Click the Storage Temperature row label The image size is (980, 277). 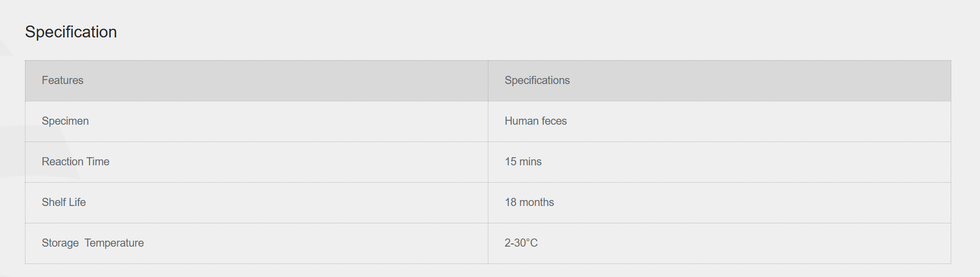(93, 243)
